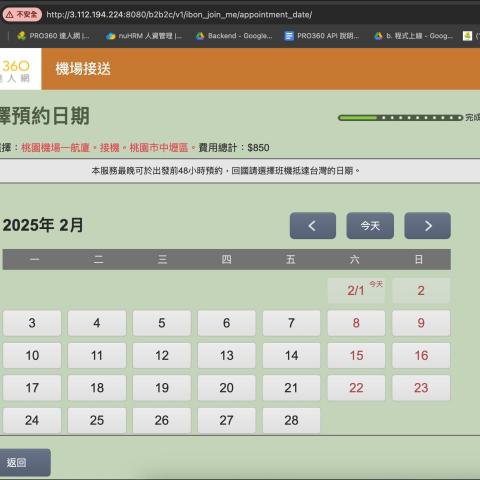Select February 2 on the calendar
The height and width of the screenshot is (480, 480).
click(x=421, y=290)
